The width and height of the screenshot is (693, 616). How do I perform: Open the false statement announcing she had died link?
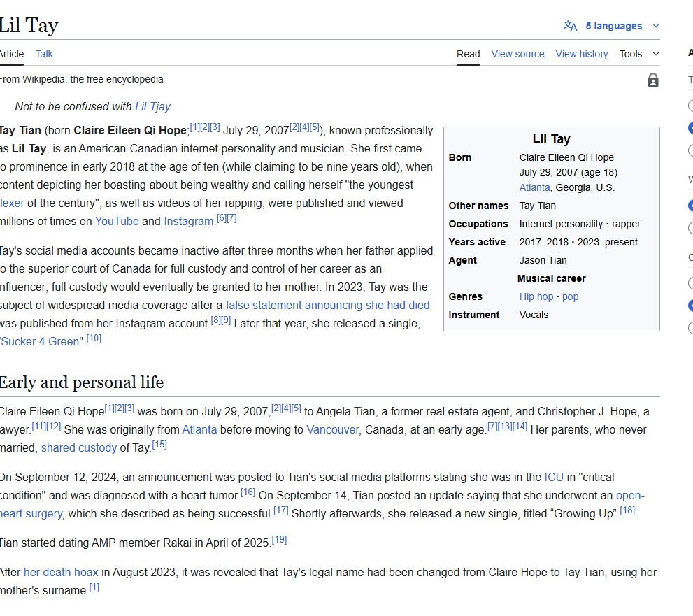coord(327,305)
